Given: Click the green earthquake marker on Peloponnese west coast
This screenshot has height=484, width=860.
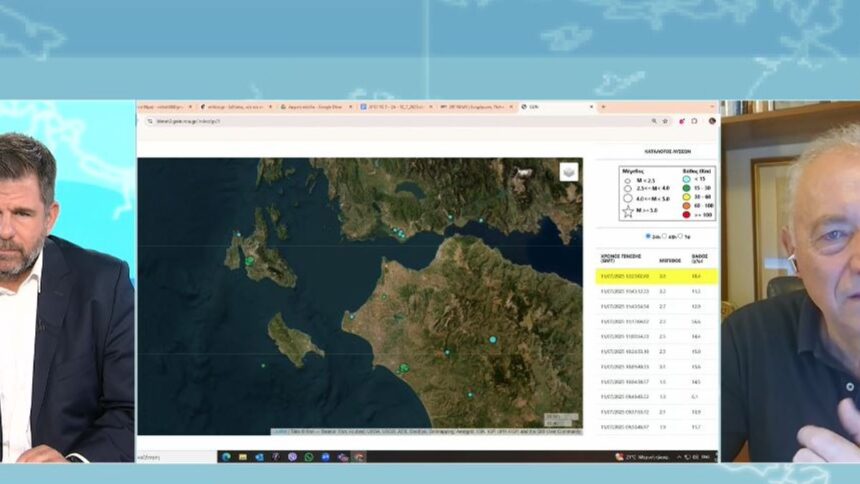Looking at the screenshot, I should [404, 368].
